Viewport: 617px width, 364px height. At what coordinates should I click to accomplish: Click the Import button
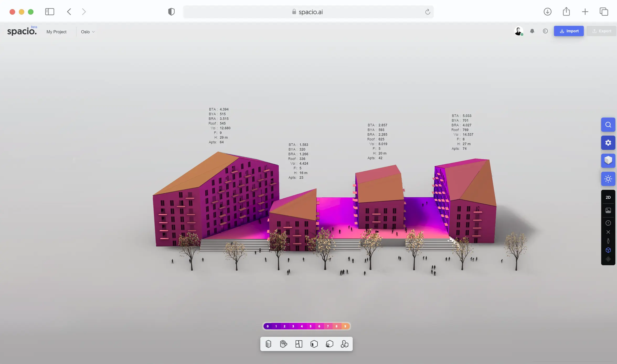(x=568, y=31)
